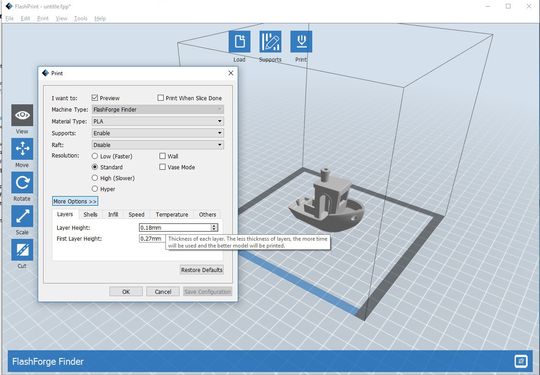The height and width of the screenshot is (375, 540).
Task: Click the Load file icon
Action: (x=239, y=42)
